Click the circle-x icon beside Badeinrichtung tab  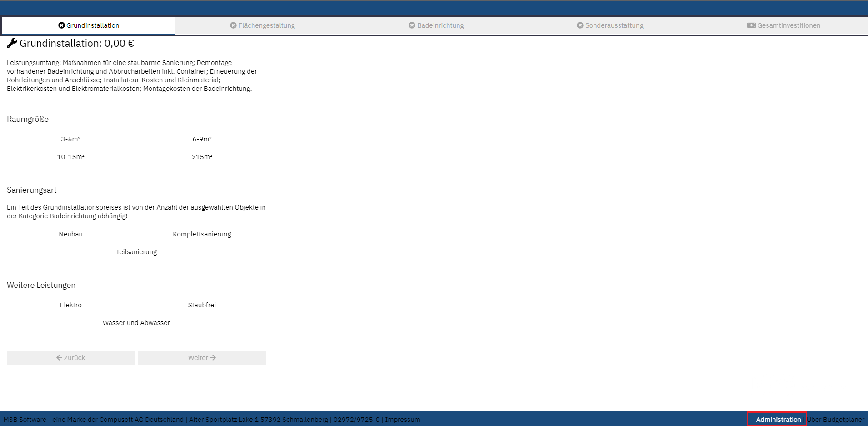pyautogui.click(x=412, y=25)
